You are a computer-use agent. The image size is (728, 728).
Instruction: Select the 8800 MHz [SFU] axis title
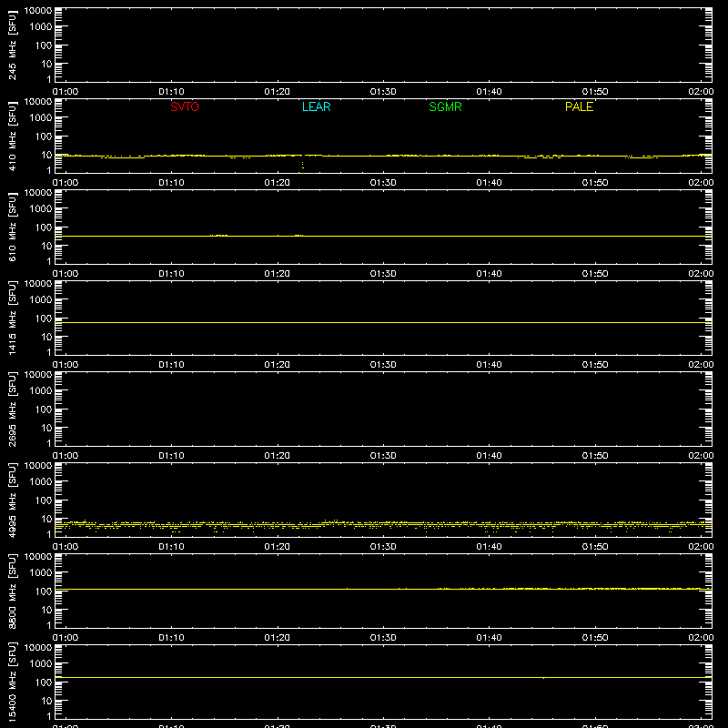pos(12,591)
